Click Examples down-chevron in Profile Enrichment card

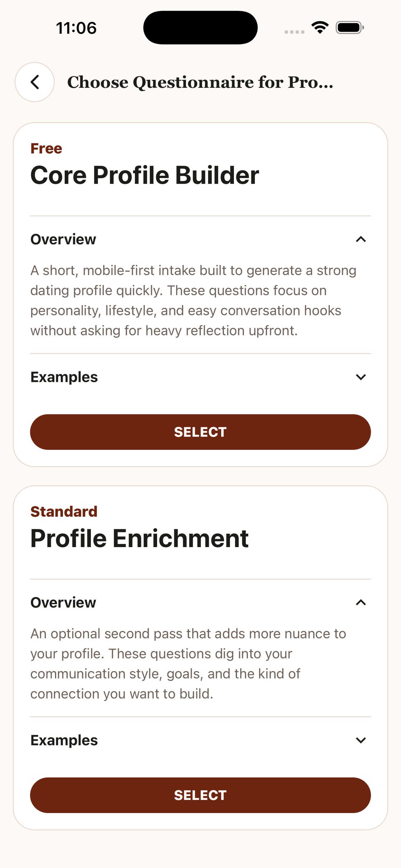coord(361,740)
